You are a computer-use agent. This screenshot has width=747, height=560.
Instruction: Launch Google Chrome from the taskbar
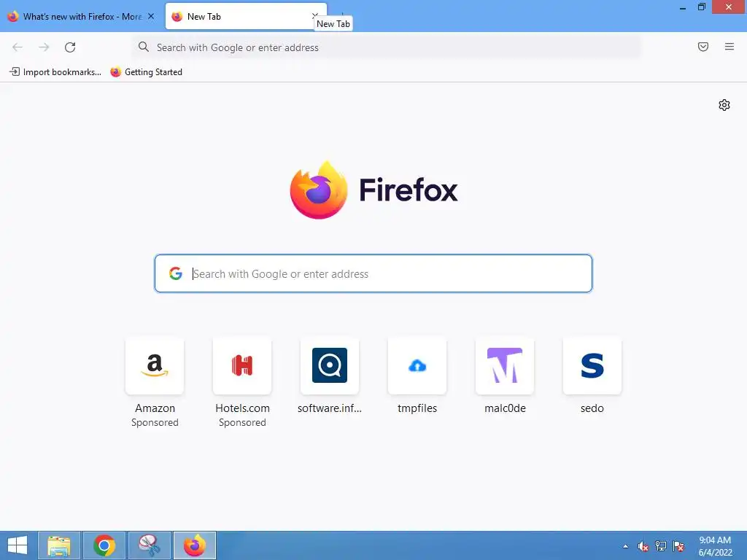point(104,545)
